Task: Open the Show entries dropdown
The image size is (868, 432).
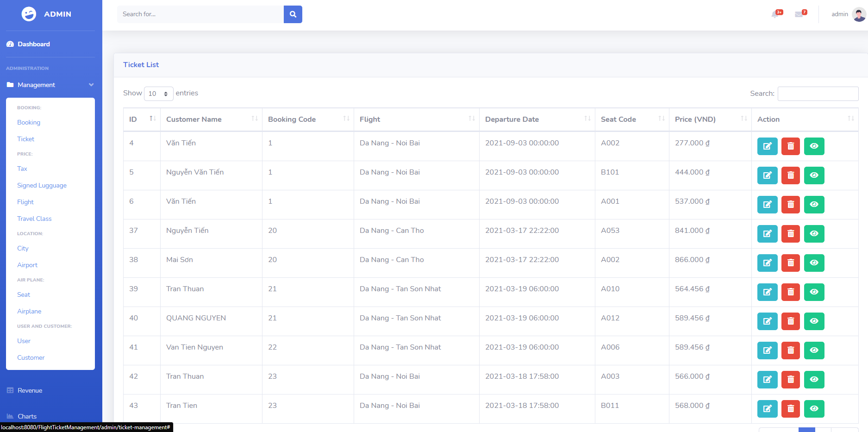Action: pos(158,94)
